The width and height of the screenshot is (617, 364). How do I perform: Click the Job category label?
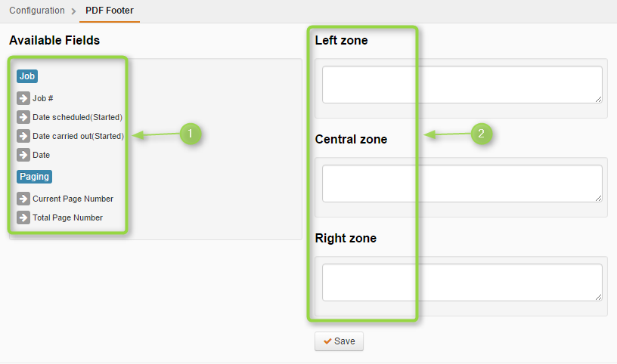pyautogui.click(x=27, y=76)
